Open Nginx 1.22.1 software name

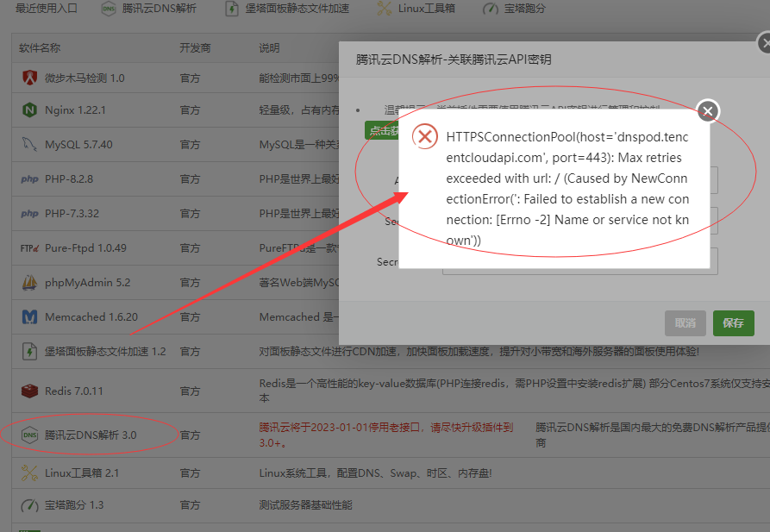(75, 110)
